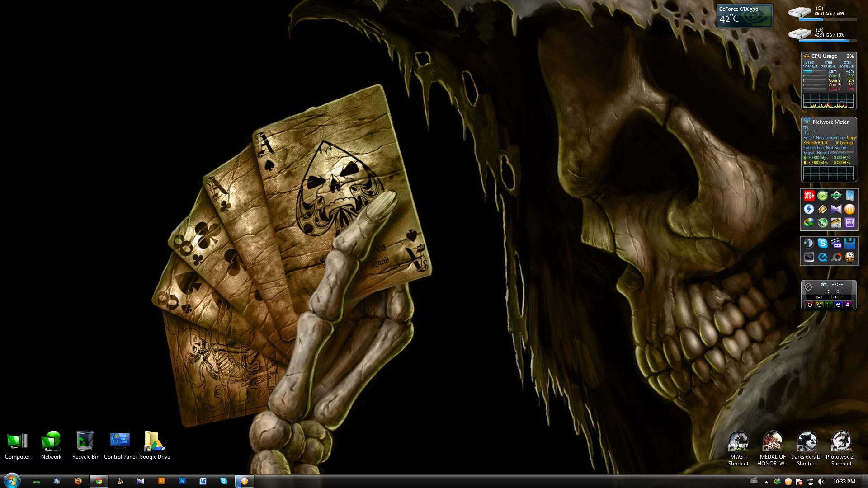Switch to the Microsoft Word taskbar item
This screenshot has width=868, height=488.
[x=203, y=481]
